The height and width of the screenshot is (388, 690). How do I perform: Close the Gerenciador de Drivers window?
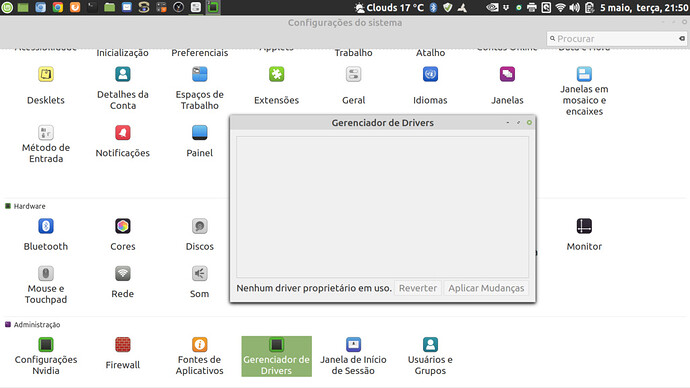click(x=529, y=123)
